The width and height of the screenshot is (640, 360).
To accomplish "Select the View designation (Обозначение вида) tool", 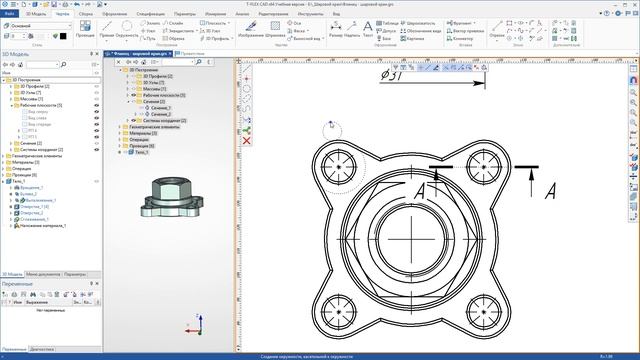I will pyautogui.click(x=421, y=31).
